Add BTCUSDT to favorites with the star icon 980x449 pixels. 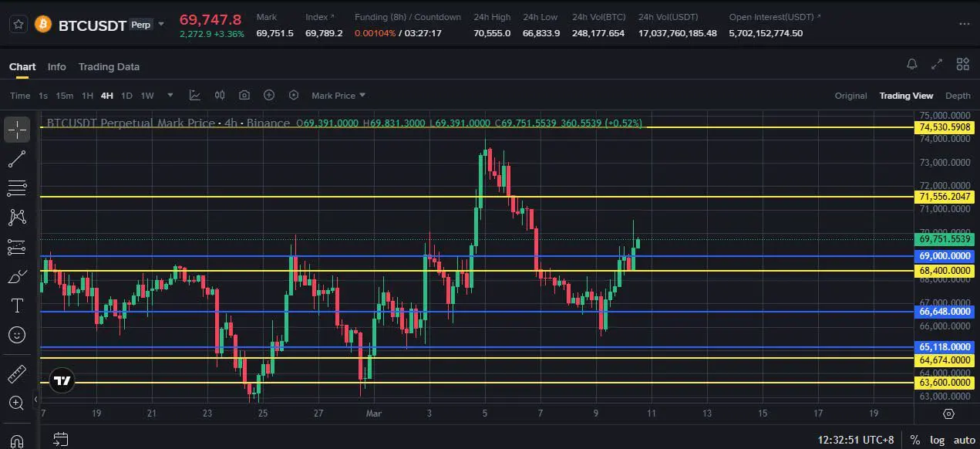[18, 23]
